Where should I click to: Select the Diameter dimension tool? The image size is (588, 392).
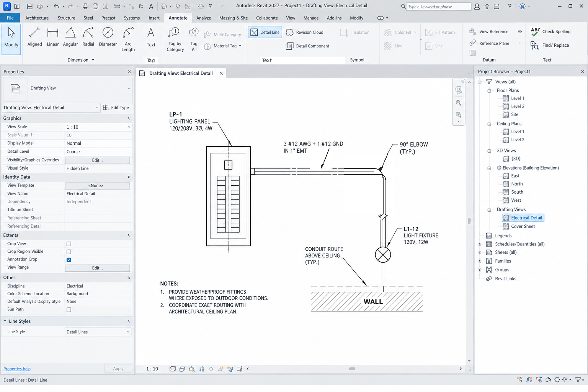[108, 37]
